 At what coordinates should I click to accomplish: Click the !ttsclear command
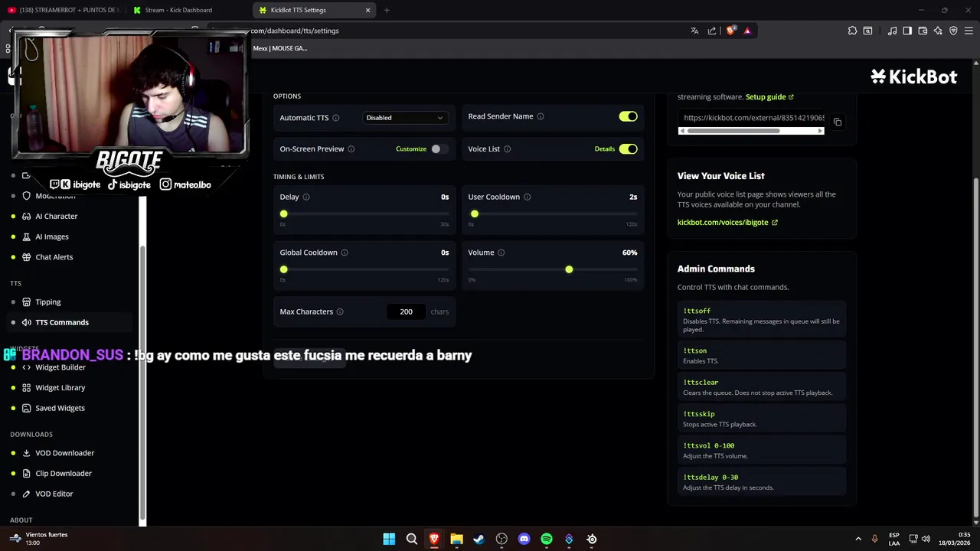[x=761, y=387]
